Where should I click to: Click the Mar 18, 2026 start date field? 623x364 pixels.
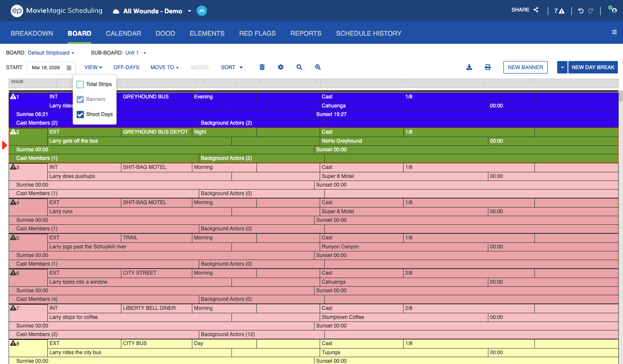coord(51,67)
